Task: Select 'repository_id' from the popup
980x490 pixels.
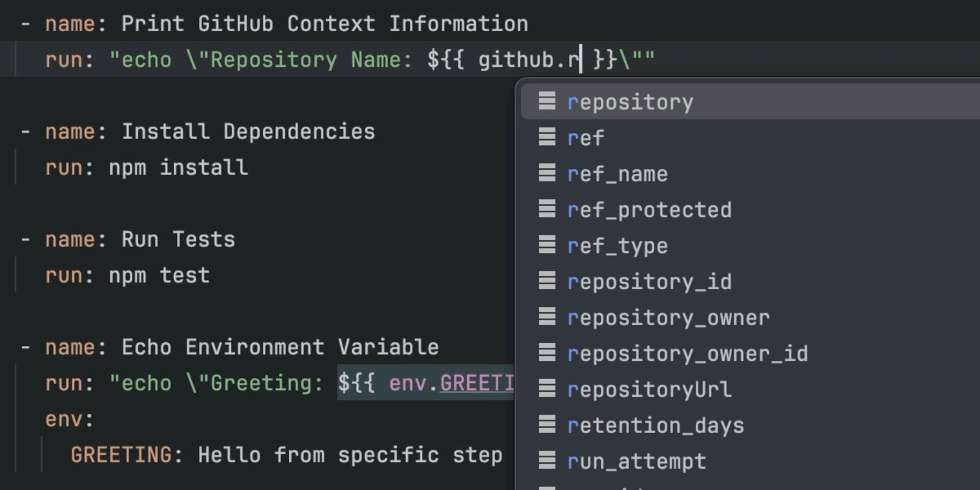Action: click(x=750, y=282)
